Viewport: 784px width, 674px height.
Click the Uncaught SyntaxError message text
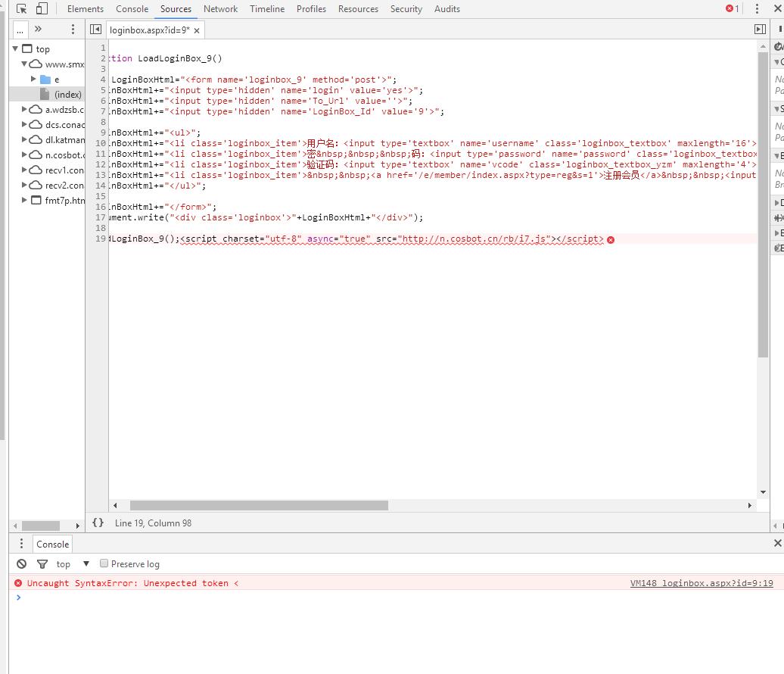132,583
